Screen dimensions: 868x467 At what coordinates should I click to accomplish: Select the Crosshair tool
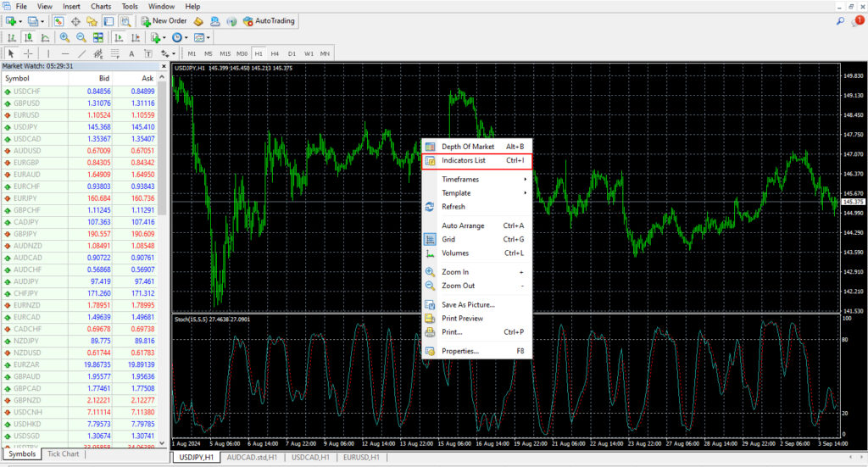pos(28,53)
